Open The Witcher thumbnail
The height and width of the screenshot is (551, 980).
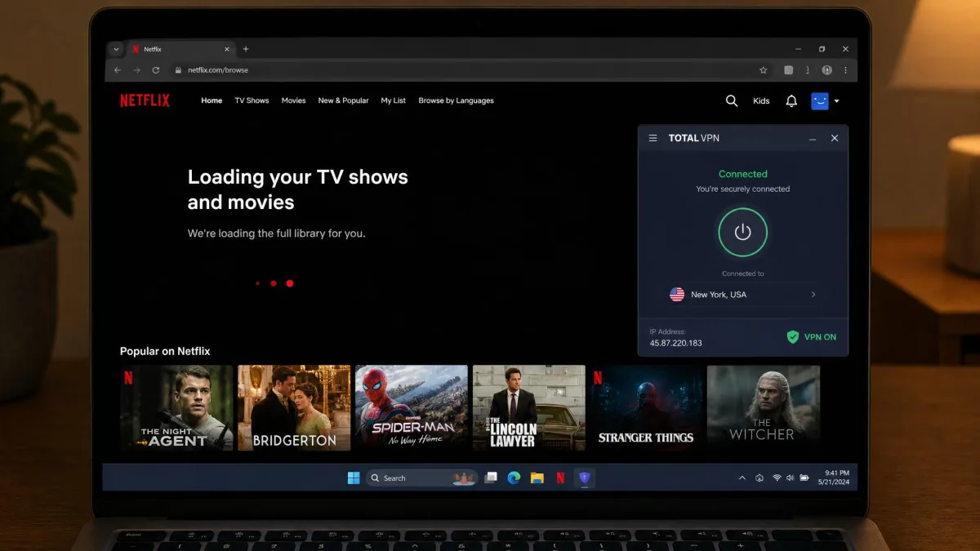click(764, 407)
